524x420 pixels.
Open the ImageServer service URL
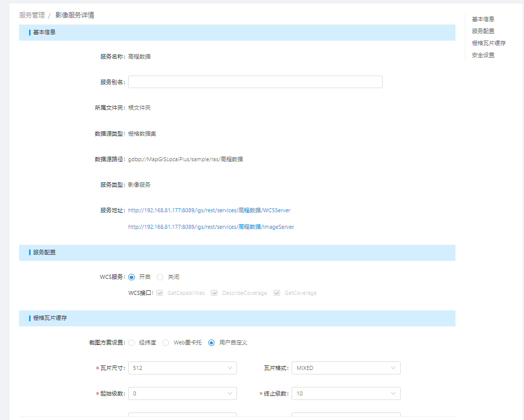pos(211,227)
